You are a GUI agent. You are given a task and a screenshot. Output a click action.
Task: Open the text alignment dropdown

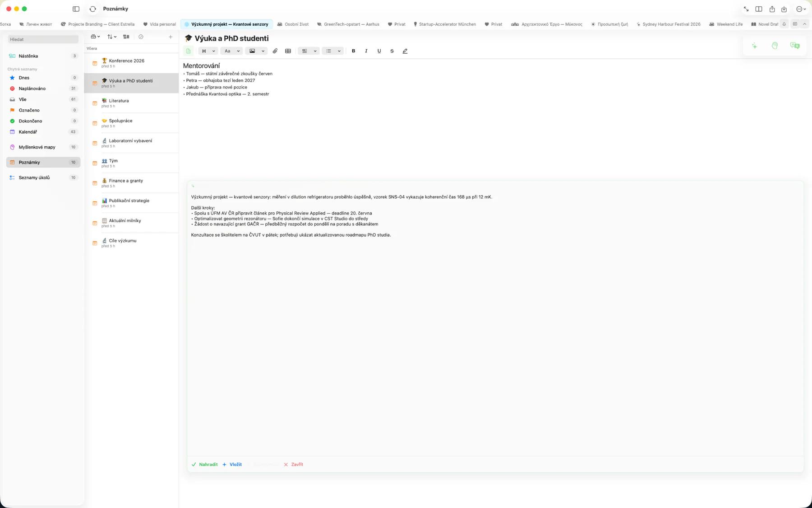(x=309, y=51)
